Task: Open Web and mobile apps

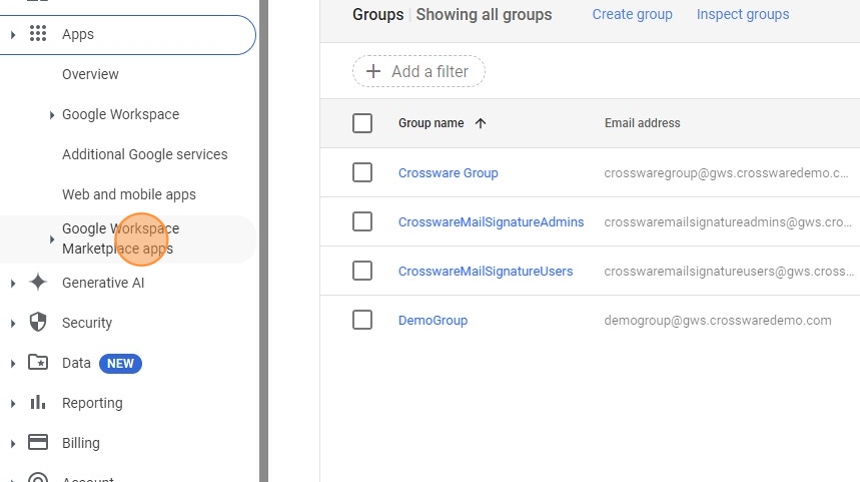Action: pos(129,194)
